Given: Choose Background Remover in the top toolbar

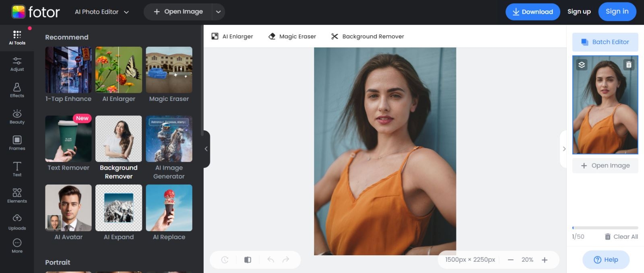Looking at the screenshot, I should [x=367, y=36].
